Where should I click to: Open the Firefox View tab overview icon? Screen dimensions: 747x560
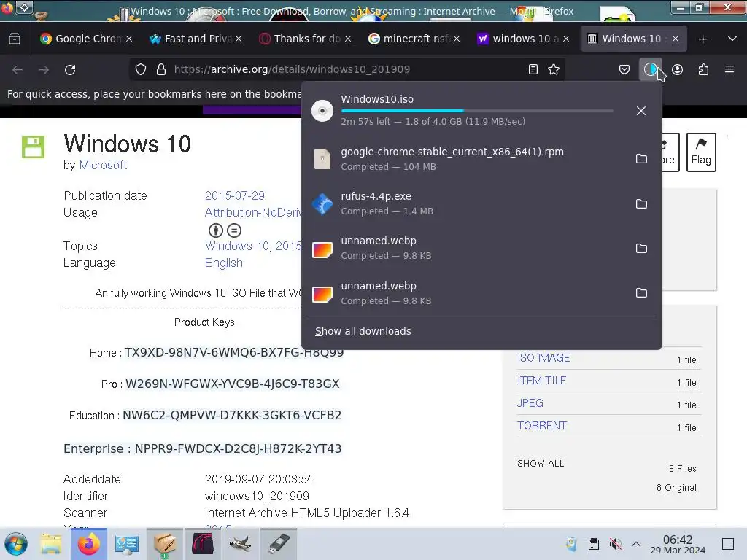click(15, 39)
